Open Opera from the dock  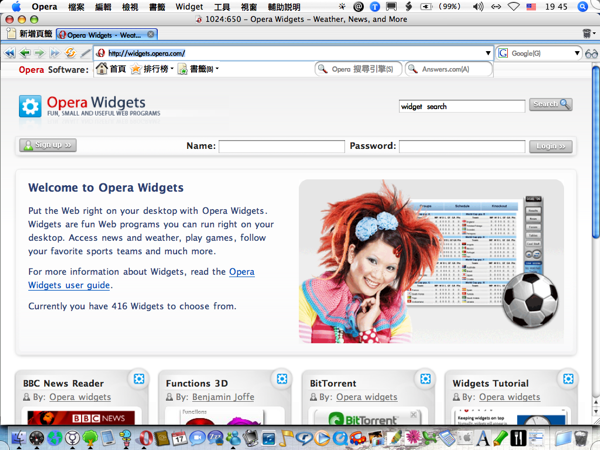pos(146,438)
